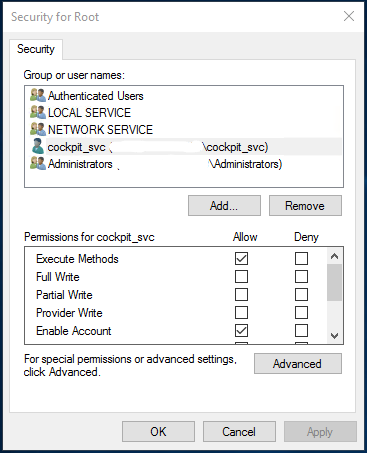Click the Remove button

pyautogui.click(x=305, y=206)
